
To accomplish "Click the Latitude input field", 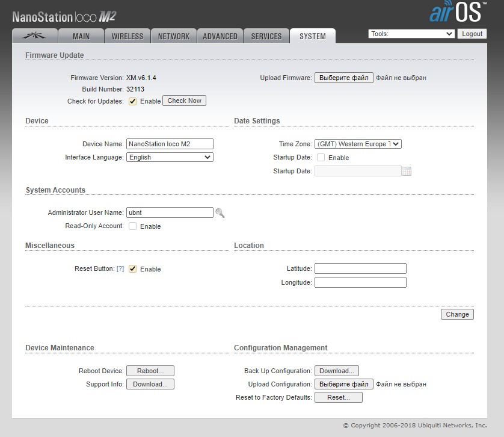I will pos(360,268).
